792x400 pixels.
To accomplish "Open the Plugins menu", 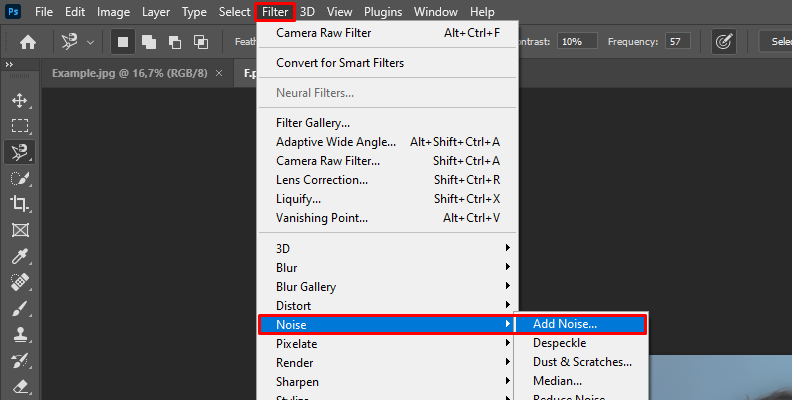I will 383,12.
